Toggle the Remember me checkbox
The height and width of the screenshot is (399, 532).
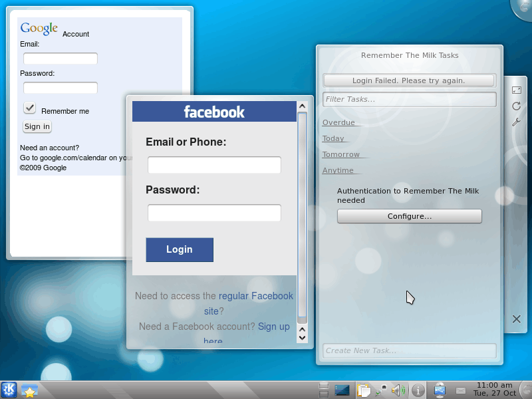[x=29, y=108]
